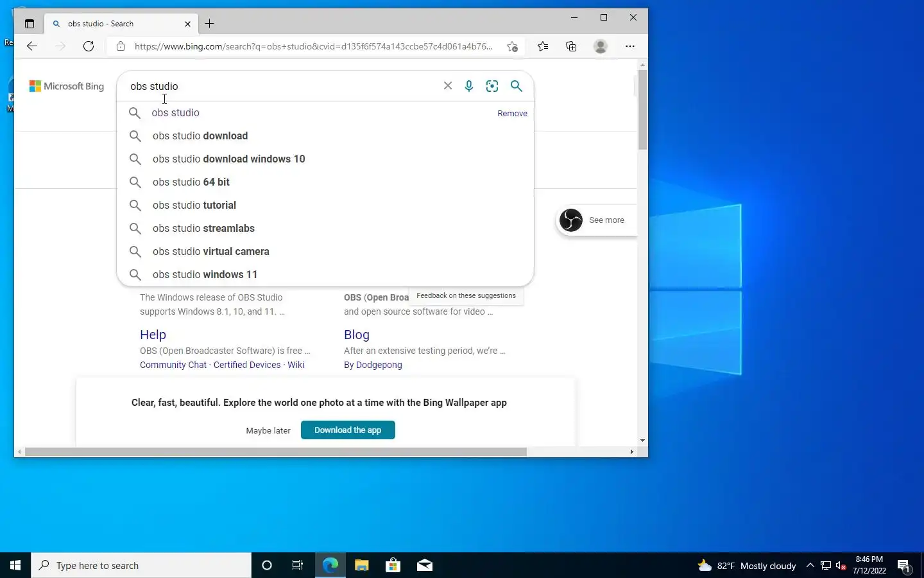The height and width of the screenshot is (578, 924).
Task: Click the horizontal scrollbar thumb
Action: tap(276, 451)
